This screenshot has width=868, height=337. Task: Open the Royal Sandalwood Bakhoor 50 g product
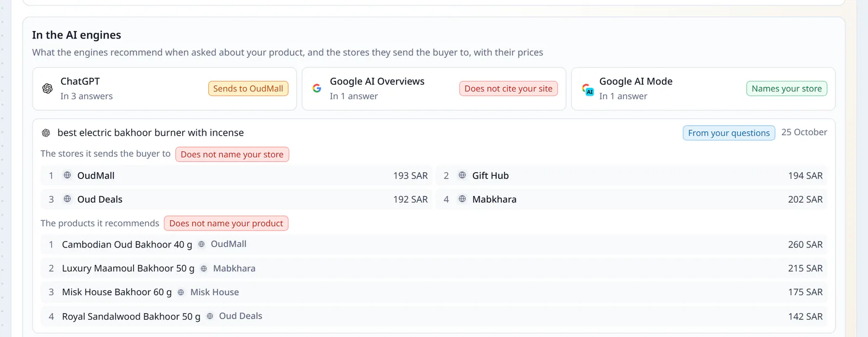coord(131,316)
